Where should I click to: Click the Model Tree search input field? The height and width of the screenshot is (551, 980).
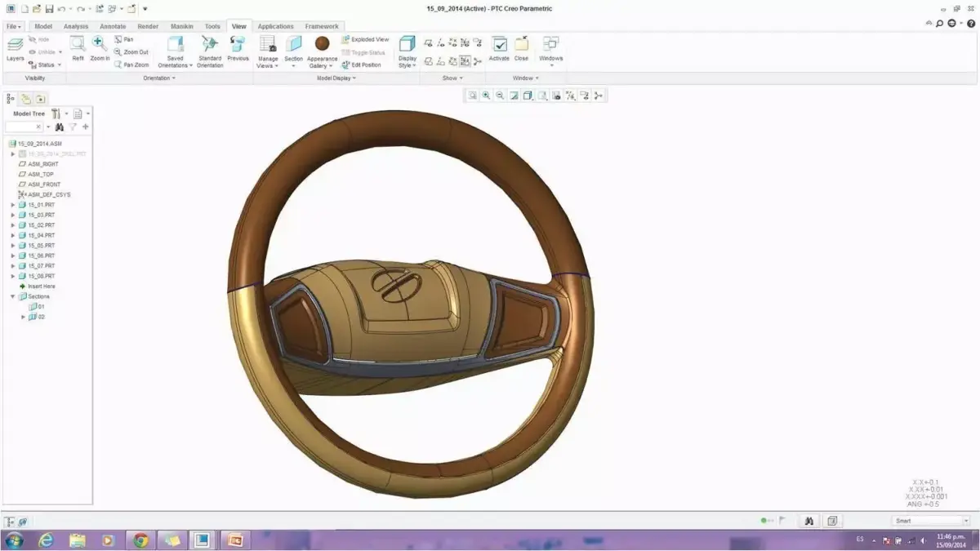click(24, 127)
